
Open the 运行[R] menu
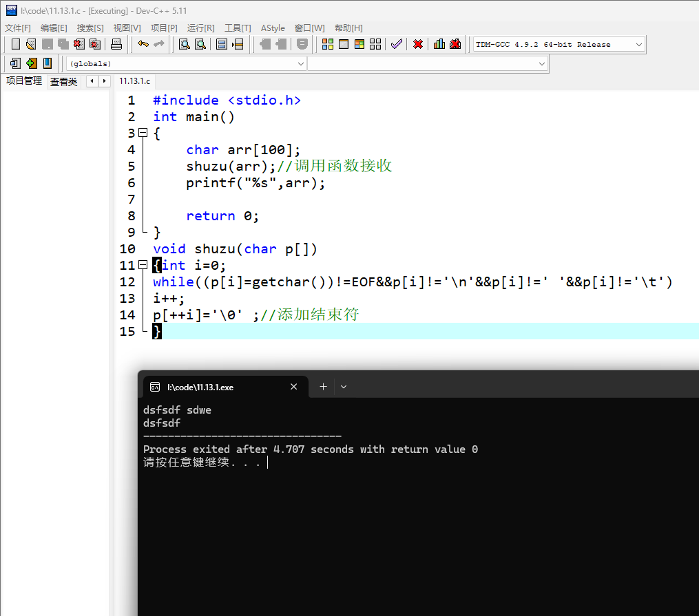200,28
